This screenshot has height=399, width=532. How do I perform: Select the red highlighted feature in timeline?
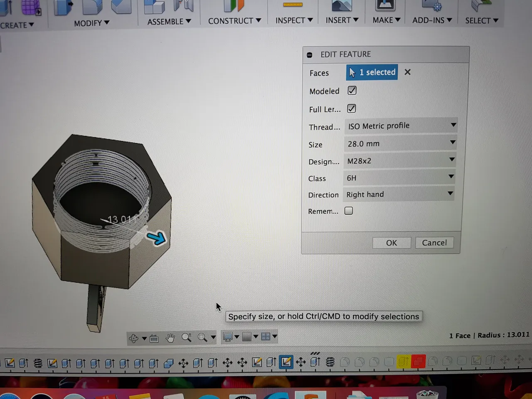pyautogui.click(x=418, y=362)
